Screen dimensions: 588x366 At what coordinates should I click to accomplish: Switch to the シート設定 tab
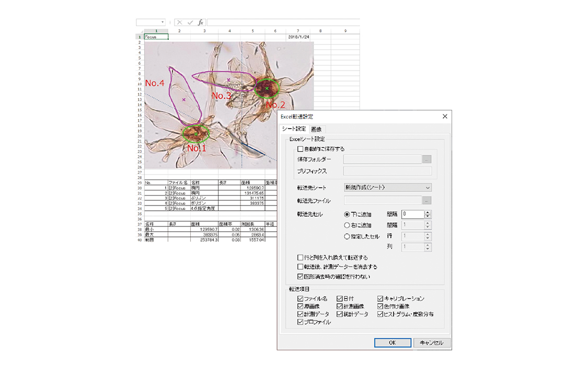pyautogui.click(x=294, y=129)
